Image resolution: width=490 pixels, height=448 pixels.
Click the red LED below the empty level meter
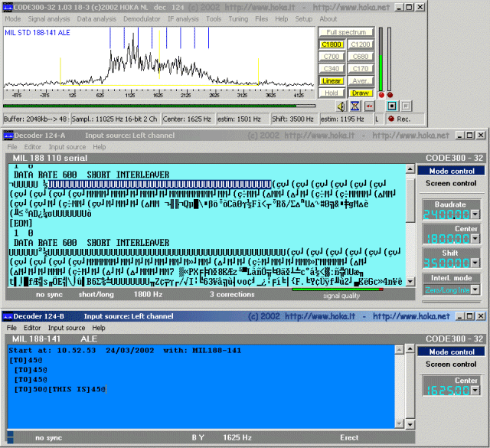(390, 95)
